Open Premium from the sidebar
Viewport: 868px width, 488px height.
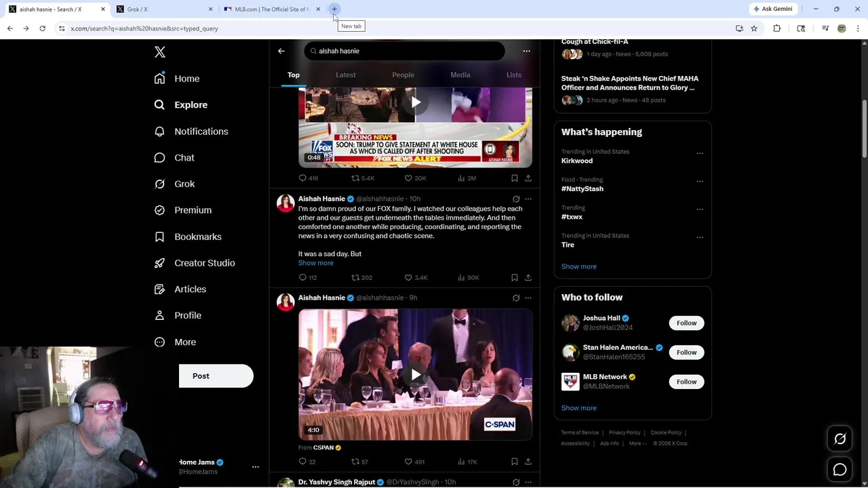[183, 210]
